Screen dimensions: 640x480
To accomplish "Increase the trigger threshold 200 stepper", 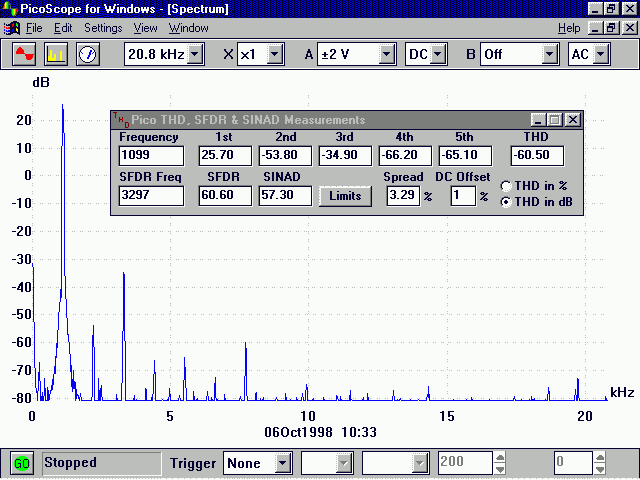I will [x=500, y=458].
